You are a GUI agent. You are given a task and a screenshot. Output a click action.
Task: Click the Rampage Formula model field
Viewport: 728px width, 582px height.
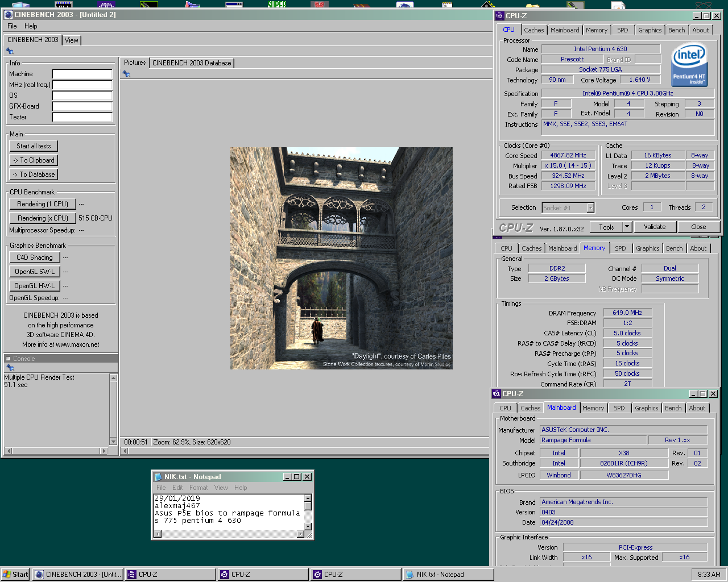tap(593, 440)
